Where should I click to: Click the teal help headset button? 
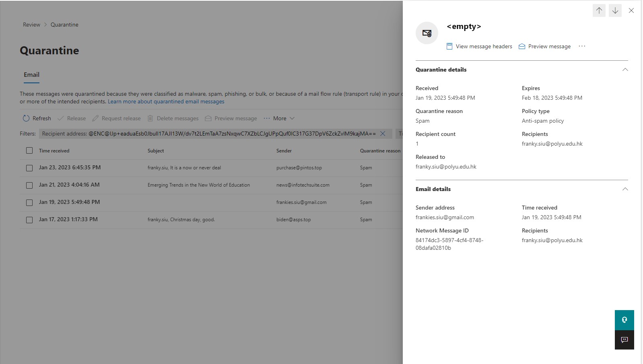pos(624,320)
